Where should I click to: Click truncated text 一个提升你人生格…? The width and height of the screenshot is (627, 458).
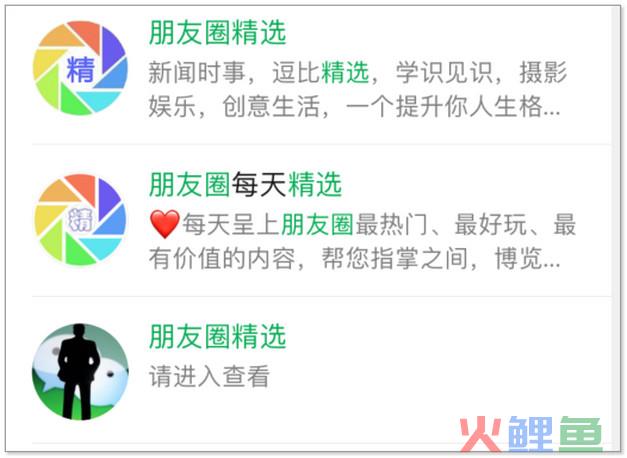453,107
